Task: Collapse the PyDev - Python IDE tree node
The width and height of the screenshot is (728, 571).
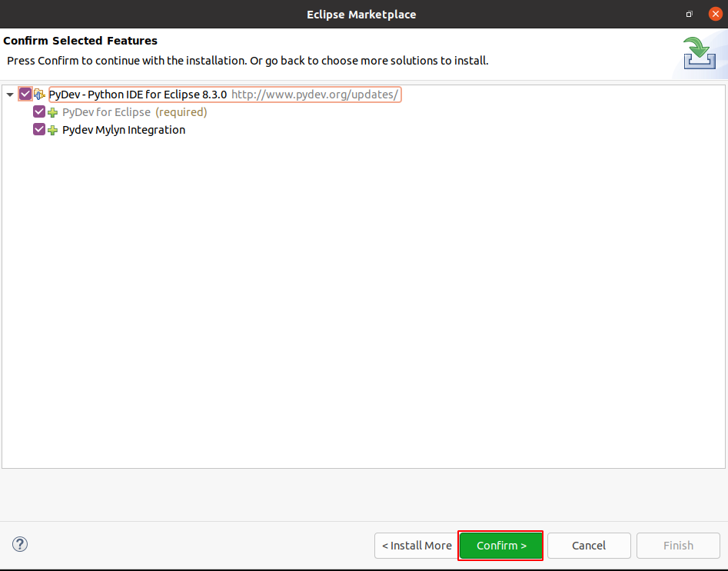Action: tap(10, 95)
